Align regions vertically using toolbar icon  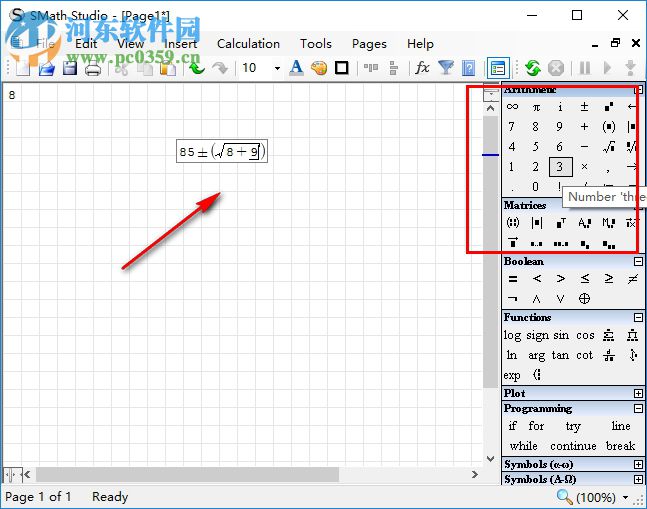pyautogui.click(x=393, y=68)
